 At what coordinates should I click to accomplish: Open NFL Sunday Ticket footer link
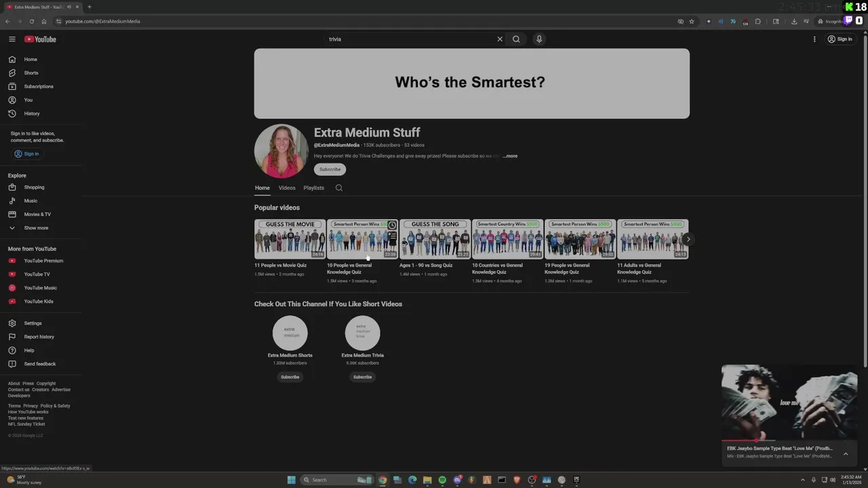point(26,424)
